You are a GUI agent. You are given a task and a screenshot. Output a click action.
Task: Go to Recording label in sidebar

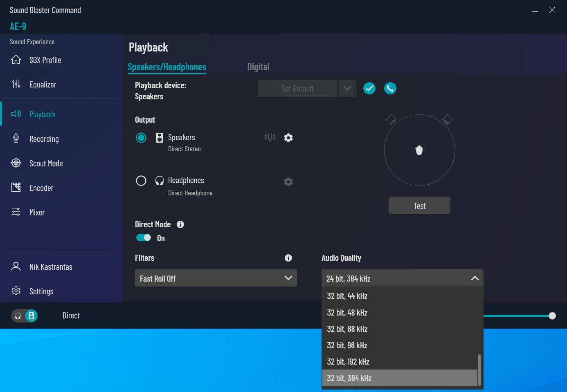[44, 139]
